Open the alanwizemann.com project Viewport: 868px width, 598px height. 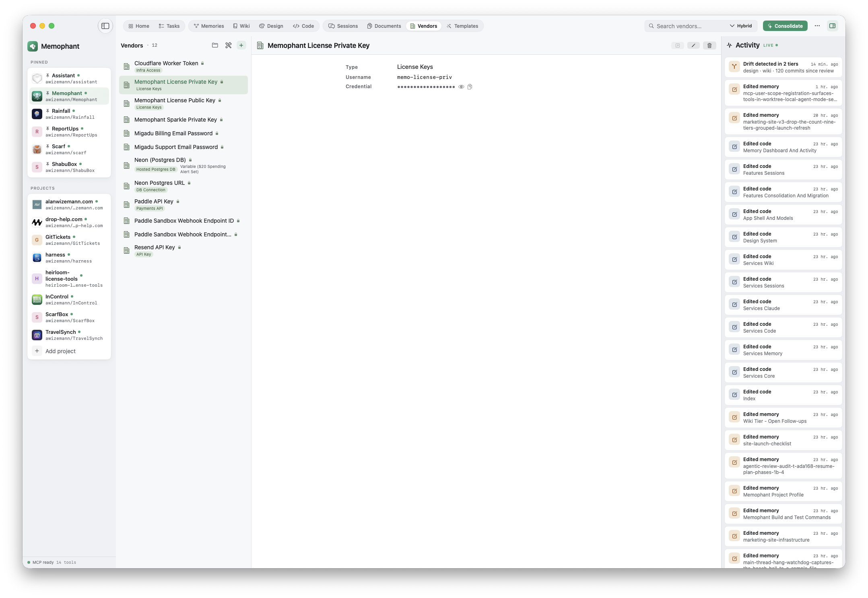[x=69, y=205]
